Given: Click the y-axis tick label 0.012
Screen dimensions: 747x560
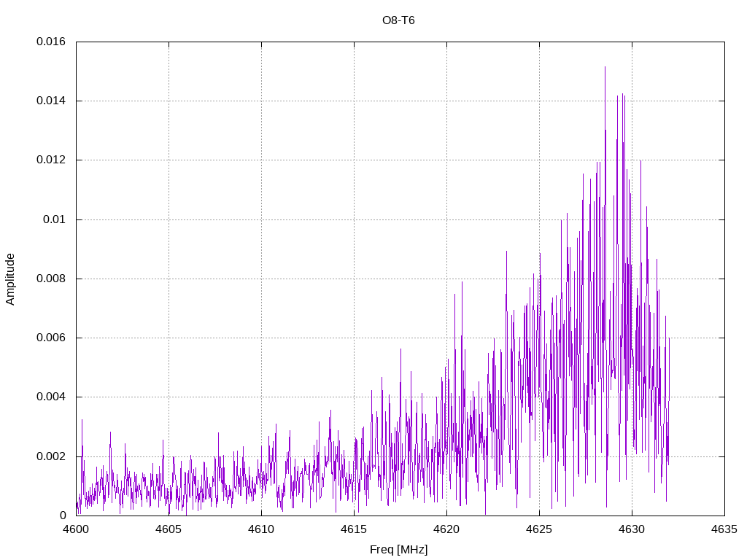Looking at the screenshot, I should click(x=51, y=160).
